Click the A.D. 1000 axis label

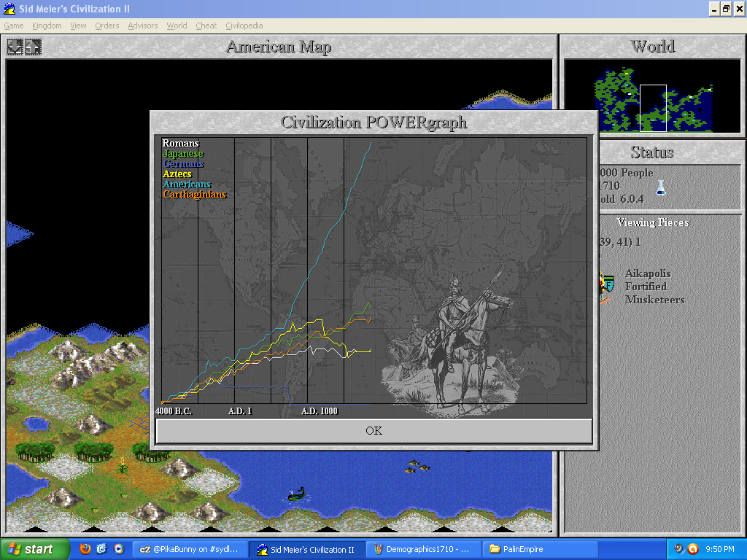coord(320,411)
